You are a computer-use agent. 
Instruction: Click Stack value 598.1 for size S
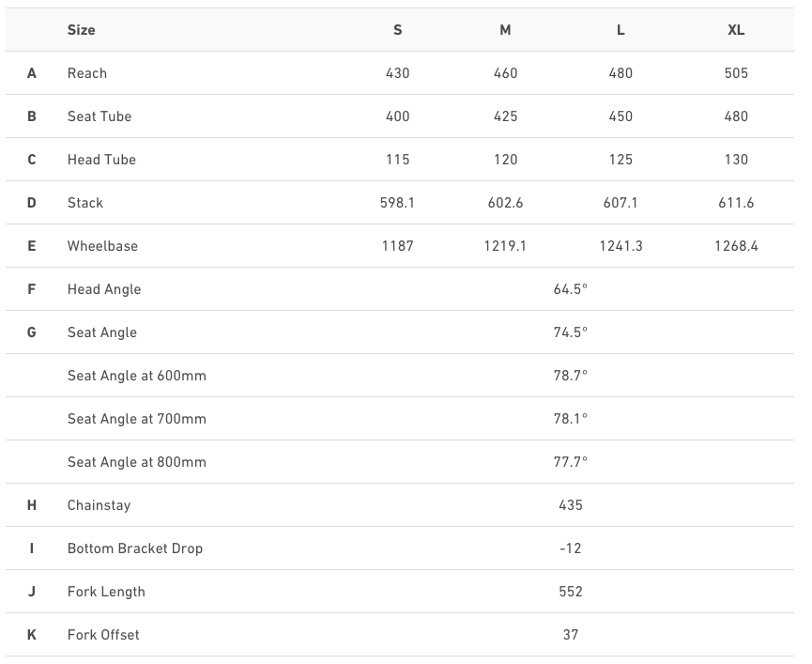tap(398, 203)
